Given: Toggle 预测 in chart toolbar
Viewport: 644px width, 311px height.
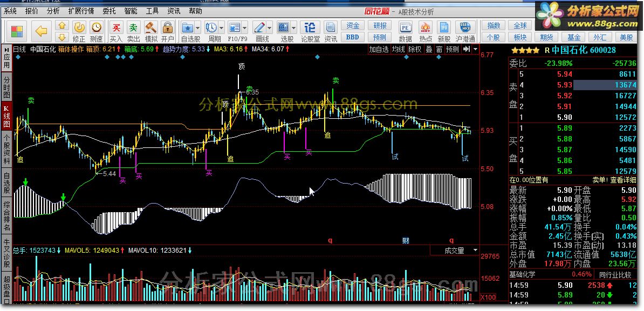Looking at the screenshot, I should (x=452, y=49).
